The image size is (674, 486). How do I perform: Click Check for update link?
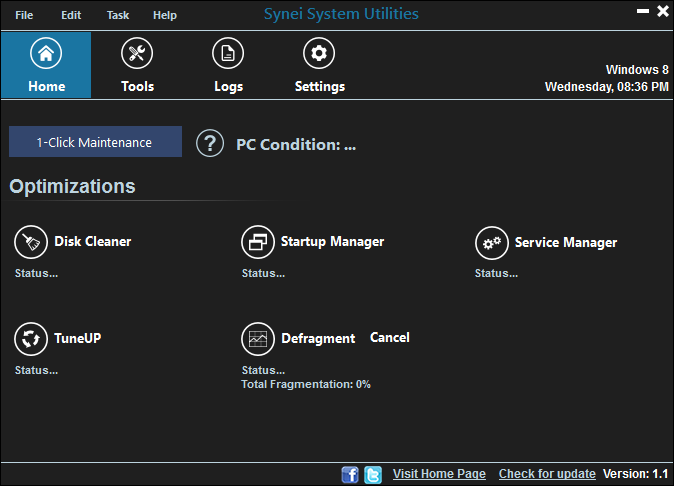(x=547, y=474)
